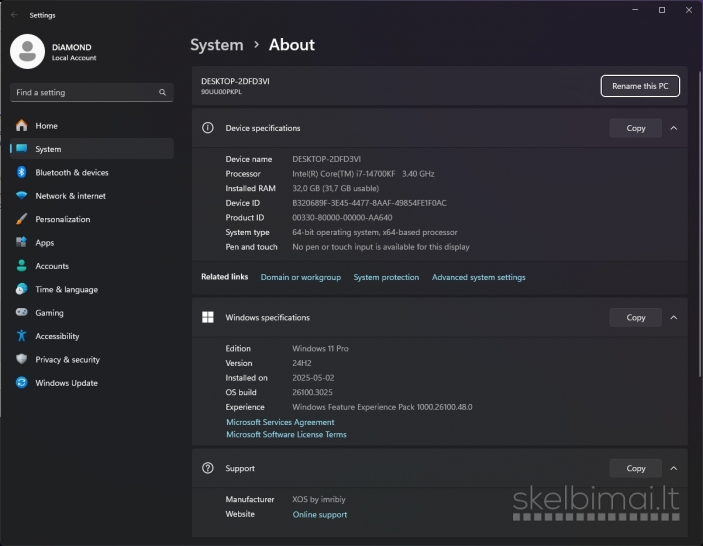Click the 64-bit operating system value

point(375,232)
